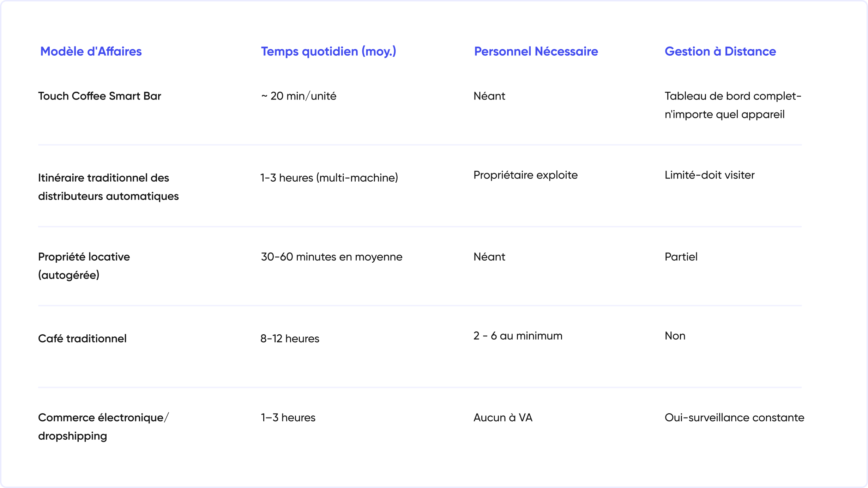Click the Café traditionnel row label
This screenshot has height=488, width=868.
point(82,338)
